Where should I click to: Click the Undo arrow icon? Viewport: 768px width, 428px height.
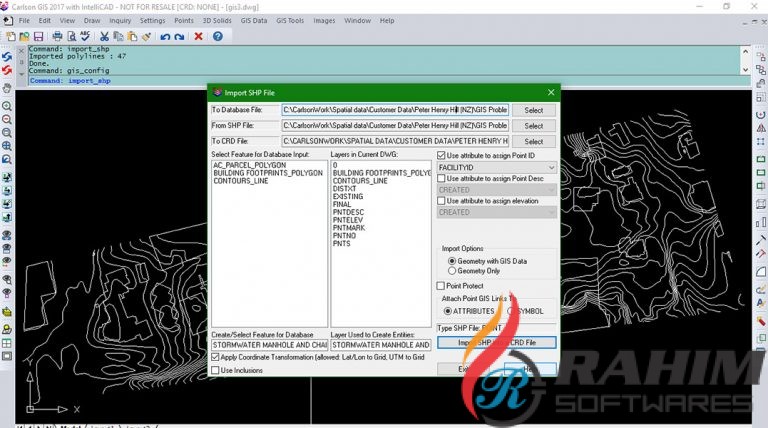(165, 37)
